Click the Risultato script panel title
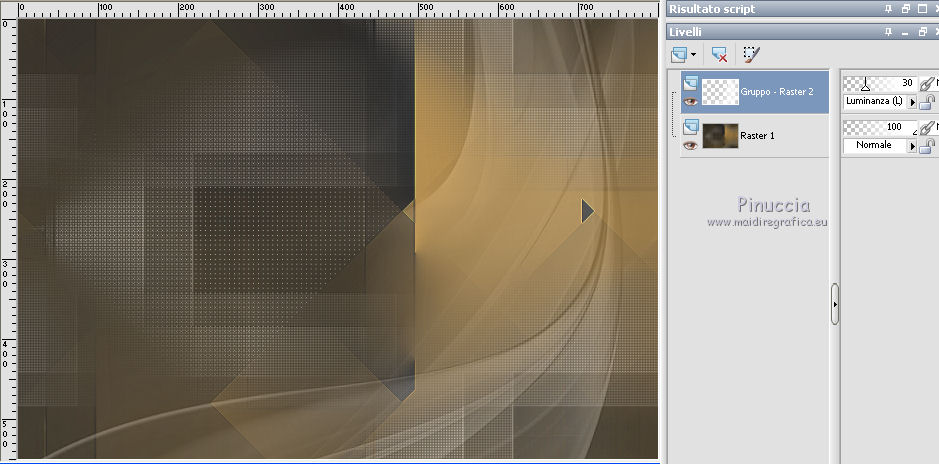This screenshot has height=464, width=939. (712, 9)
